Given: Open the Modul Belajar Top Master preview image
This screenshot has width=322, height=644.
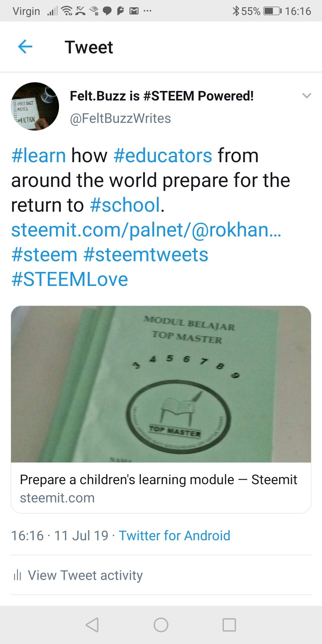Looking at the screenshot, I should point(161,384).
